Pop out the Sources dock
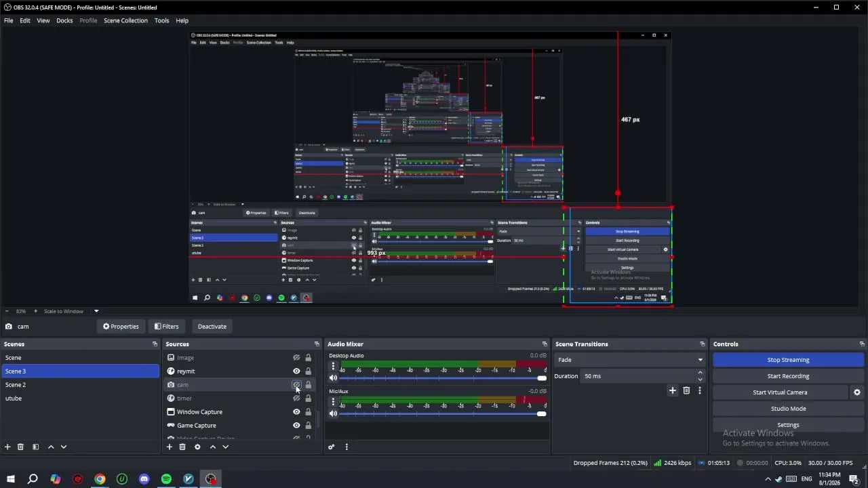Image resolution: width=868 pixels, height=488 pixels. [x=317, y=344]
